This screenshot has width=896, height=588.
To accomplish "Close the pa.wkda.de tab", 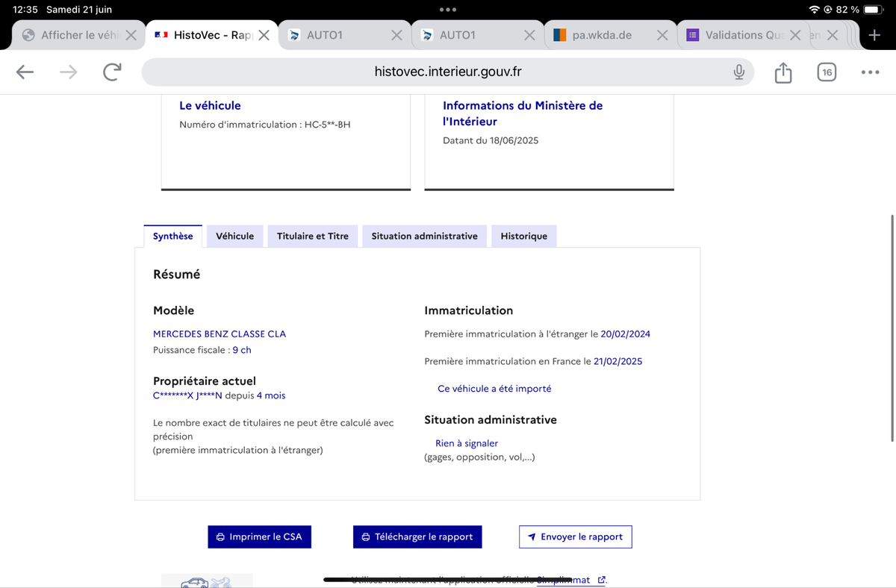I will [662, 35].
